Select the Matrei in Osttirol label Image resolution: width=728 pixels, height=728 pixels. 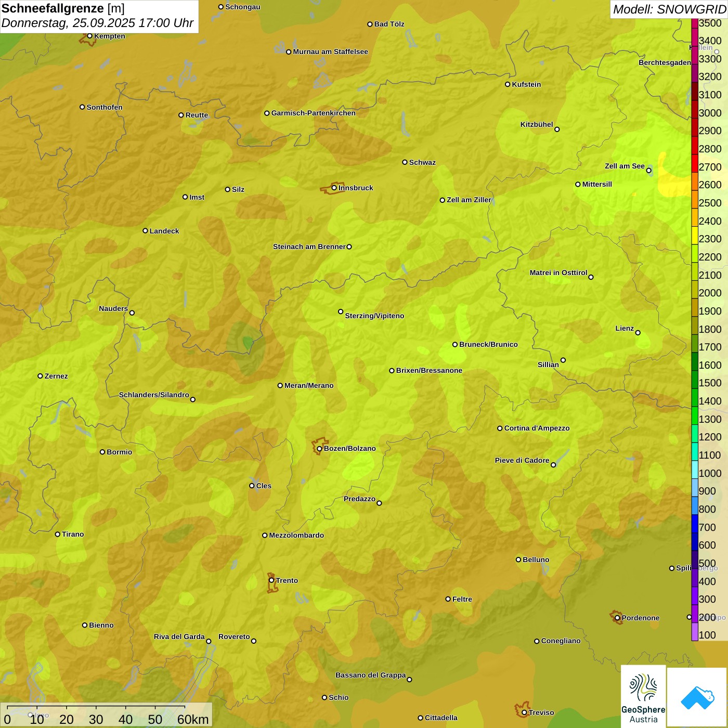coord(558,272)
